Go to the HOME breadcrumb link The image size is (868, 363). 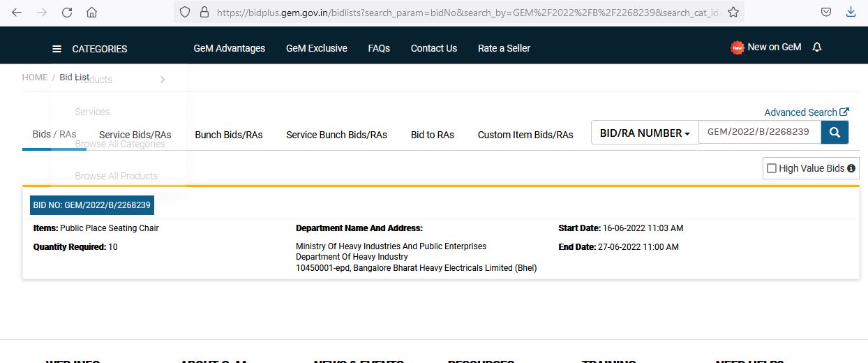point(35,77)
